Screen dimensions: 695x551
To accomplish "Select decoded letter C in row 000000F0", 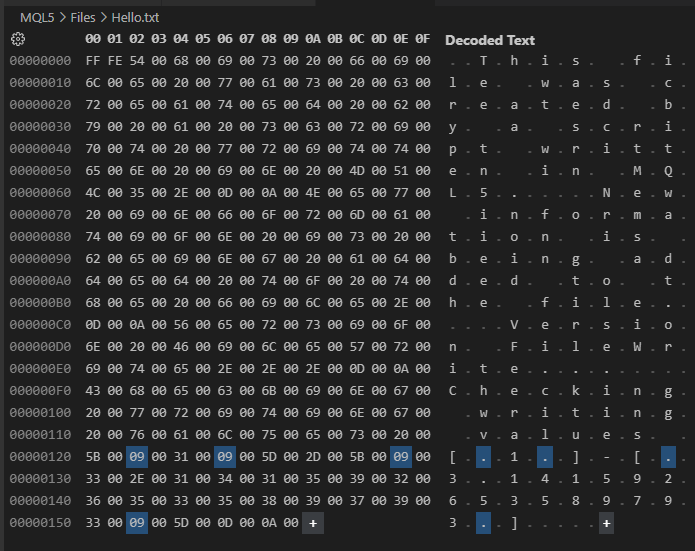I will click(x=453, y=391).
